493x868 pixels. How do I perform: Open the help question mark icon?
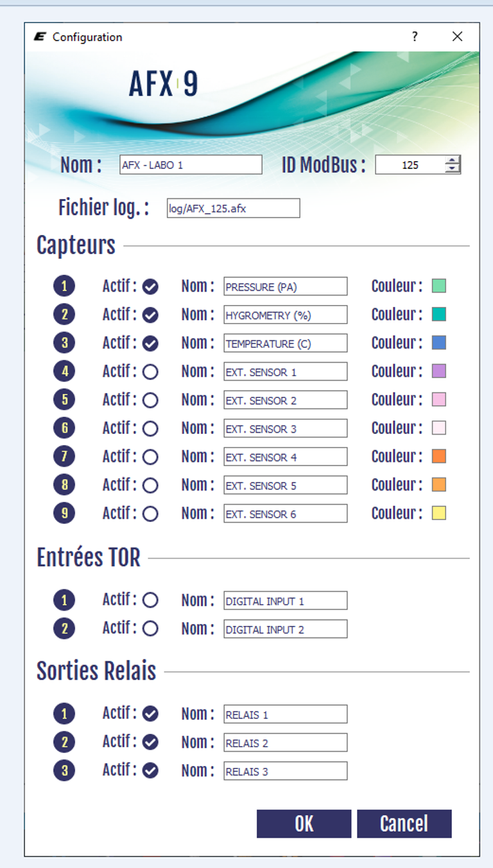(x=414, y=37)
